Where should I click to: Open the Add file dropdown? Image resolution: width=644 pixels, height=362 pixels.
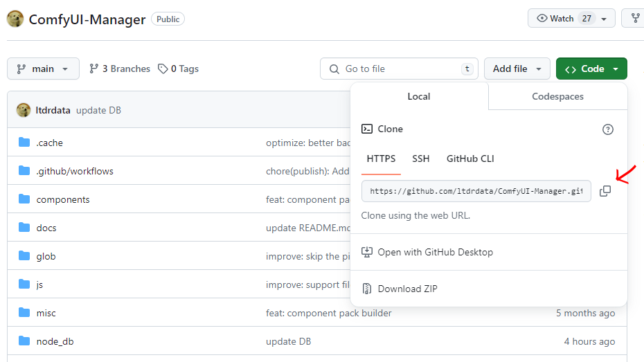(x=517, y=69)
